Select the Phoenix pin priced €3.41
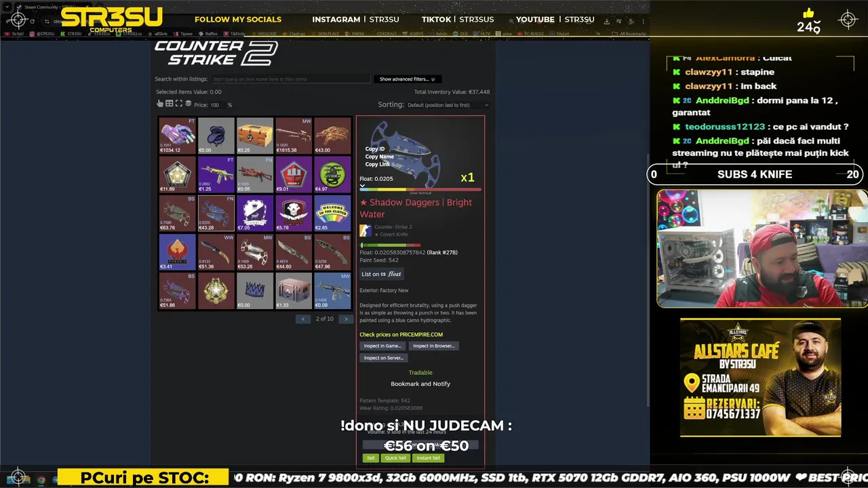This screenshot has width=868, height=488. coord(177,251)
